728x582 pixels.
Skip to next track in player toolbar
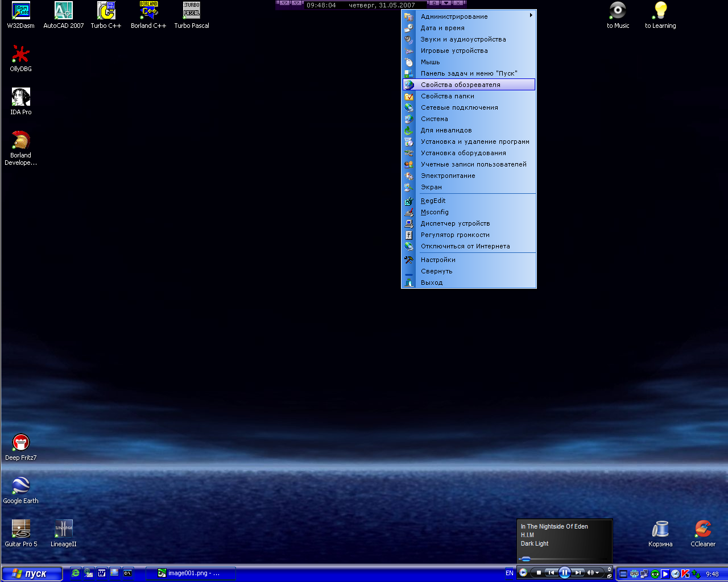pyautogui.click(x=578, y=573)
